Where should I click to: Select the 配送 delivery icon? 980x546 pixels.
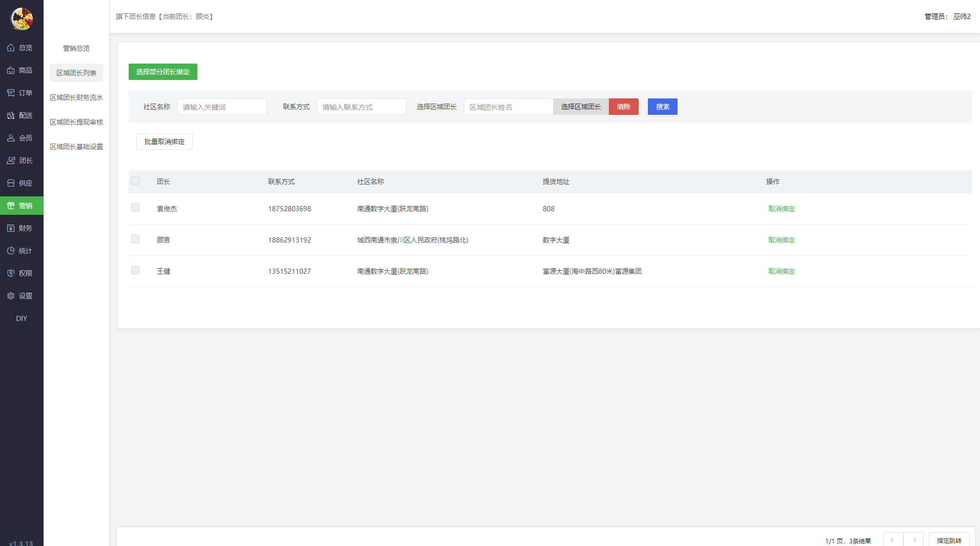11,115
